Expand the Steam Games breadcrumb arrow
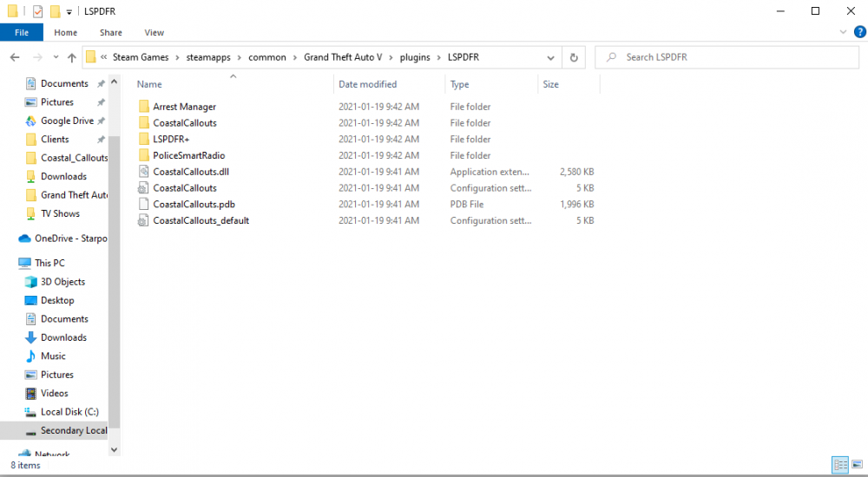868x477 pixels. (x=178, y=57)
